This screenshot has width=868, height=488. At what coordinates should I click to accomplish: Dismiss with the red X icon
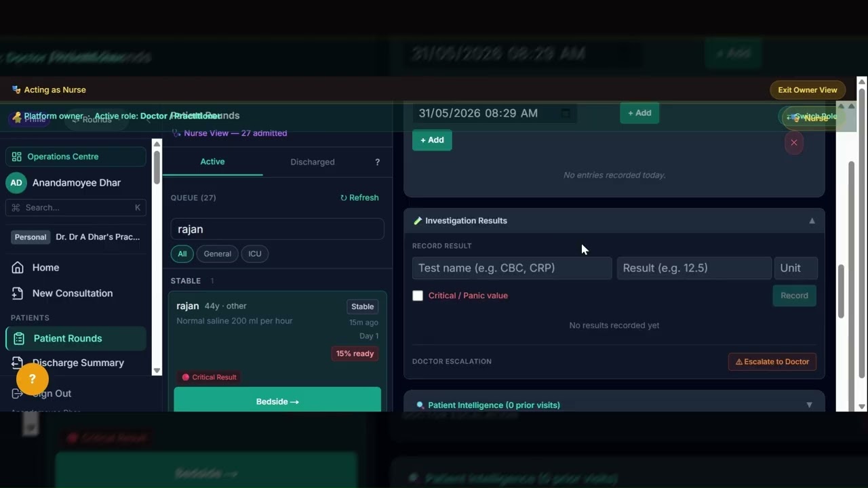794,142
